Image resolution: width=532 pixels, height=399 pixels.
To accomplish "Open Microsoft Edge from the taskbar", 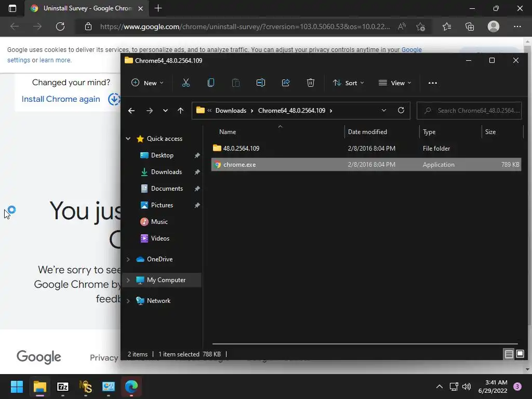I will click(x=131, y=387).
